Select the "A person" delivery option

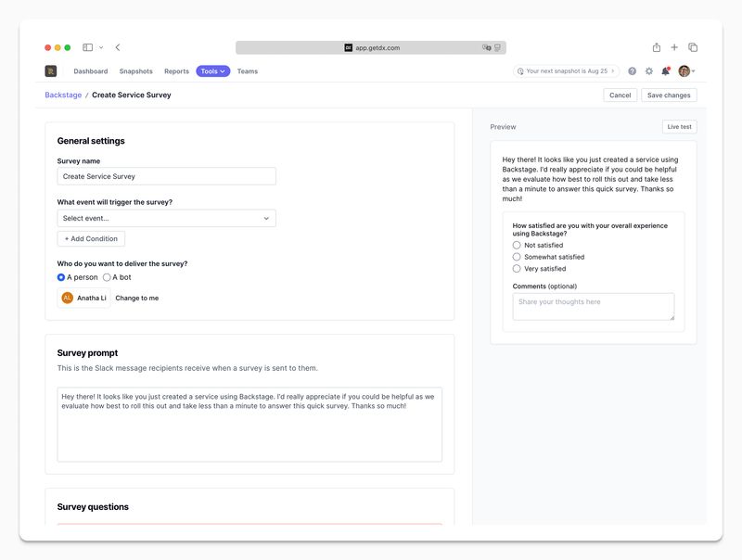61,277
